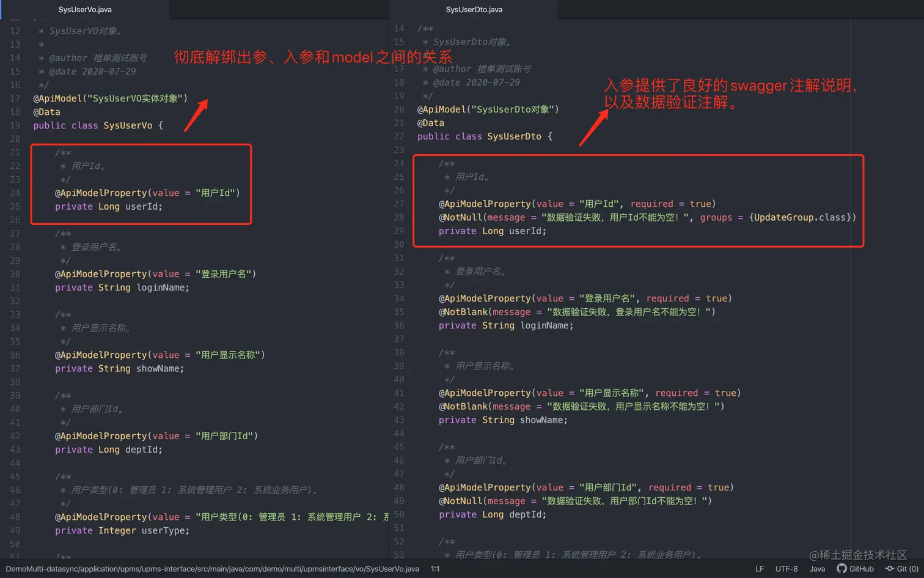
Task: Click 'public class SysUserDto {' line
Action: (x=485, y=136)
